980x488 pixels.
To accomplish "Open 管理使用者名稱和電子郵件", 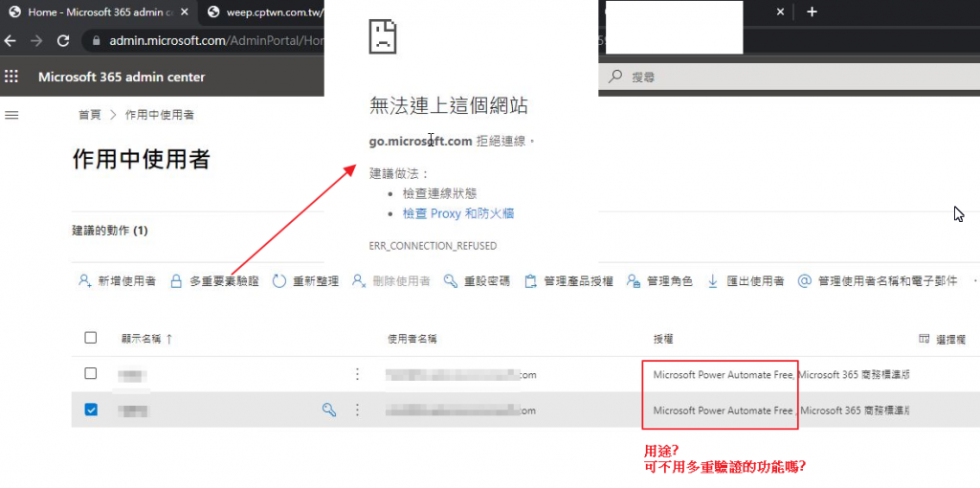I will point(878,281).
